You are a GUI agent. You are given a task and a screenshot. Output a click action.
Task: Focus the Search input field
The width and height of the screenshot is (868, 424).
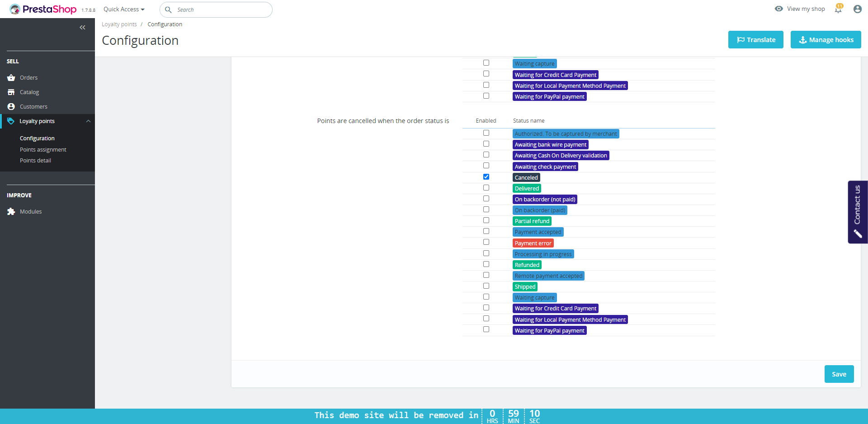tap(216, 10)
